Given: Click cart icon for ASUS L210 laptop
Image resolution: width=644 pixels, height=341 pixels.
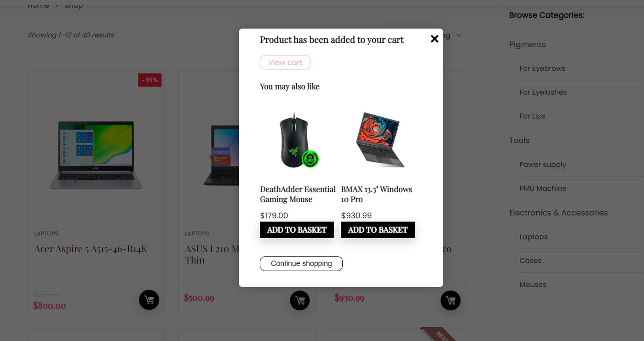Looking at the screenshot, I should point(300,300).
